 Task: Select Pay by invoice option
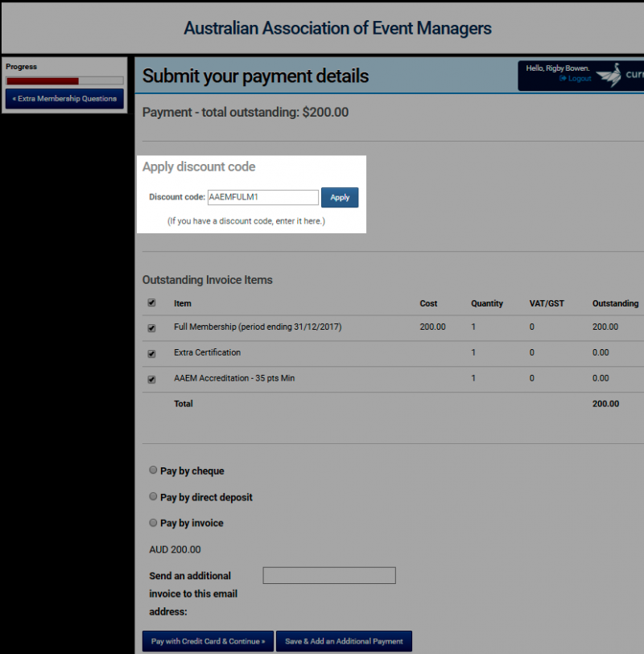point(153,523)
